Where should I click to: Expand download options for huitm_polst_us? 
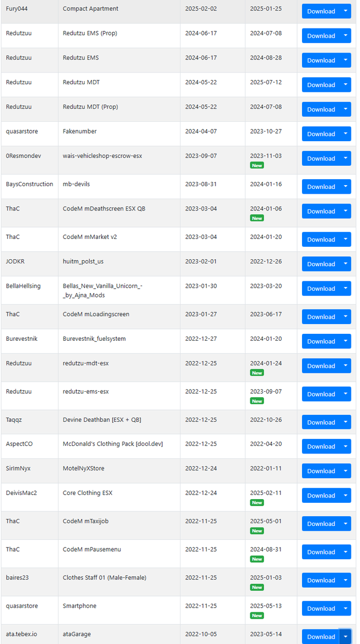345,264
